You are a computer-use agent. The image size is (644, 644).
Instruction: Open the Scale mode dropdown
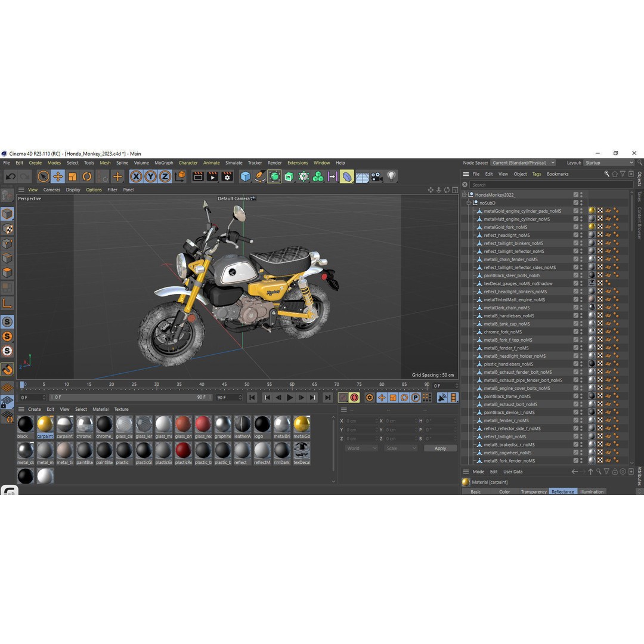(x=401, y=448)
